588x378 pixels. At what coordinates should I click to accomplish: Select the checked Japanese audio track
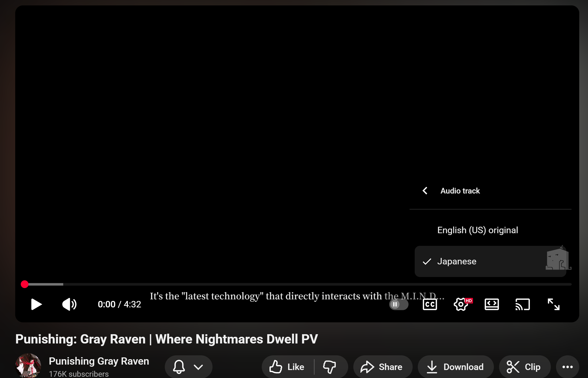(x=456, y=261)
